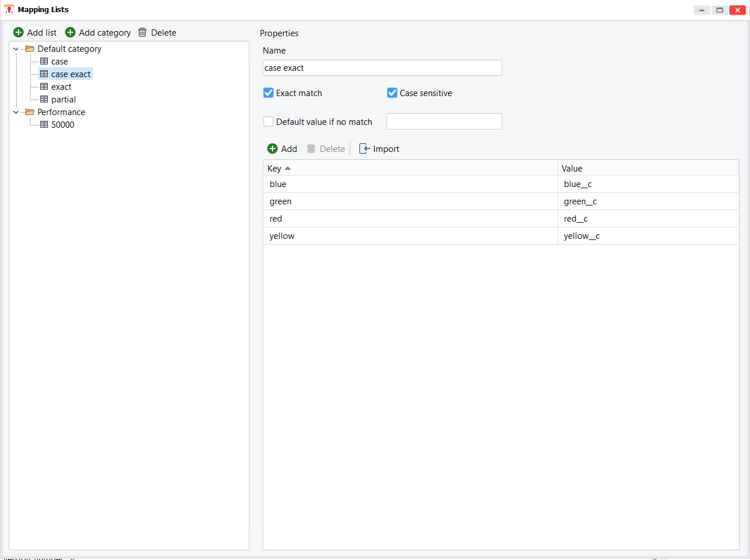Click into the Name text field
This screenshot has height=560, width=750.
pyautogui.click(x=382, y=68)
